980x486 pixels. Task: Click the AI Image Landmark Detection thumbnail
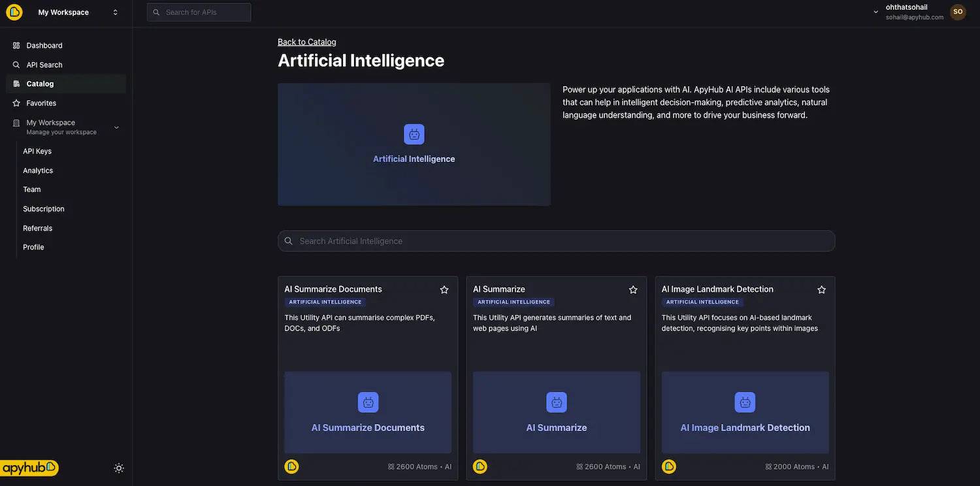(745, 413)
